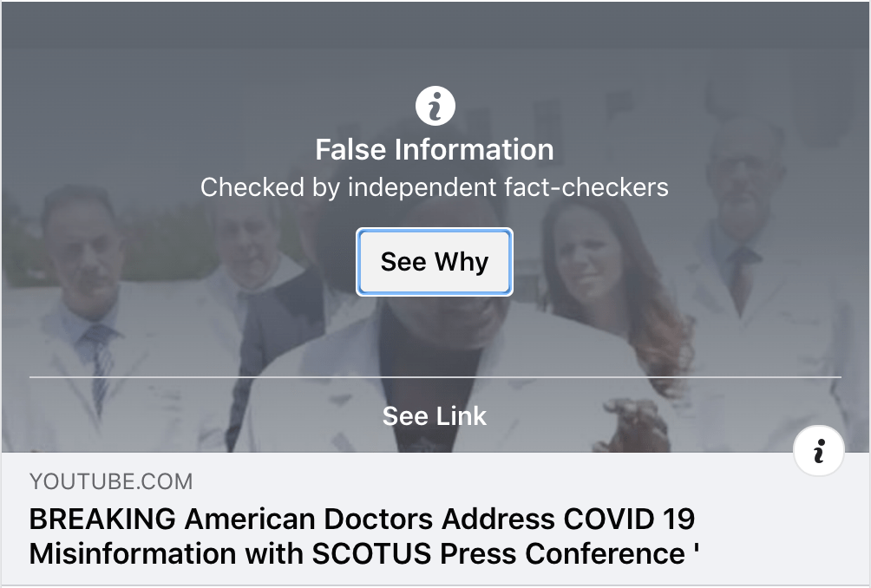Image resolution: width=871 pixels, height=588 pixels.
Task: Open the BREAKING American Doctors headline
Action: 363,536
